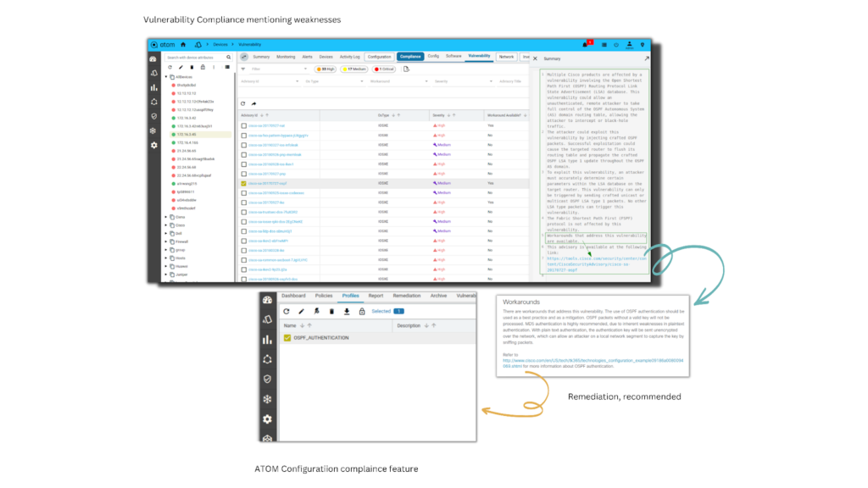Untick the checked cisco-sa-20170727-ospf row checkbox
The image size is (868, 488).
point(243,183)
